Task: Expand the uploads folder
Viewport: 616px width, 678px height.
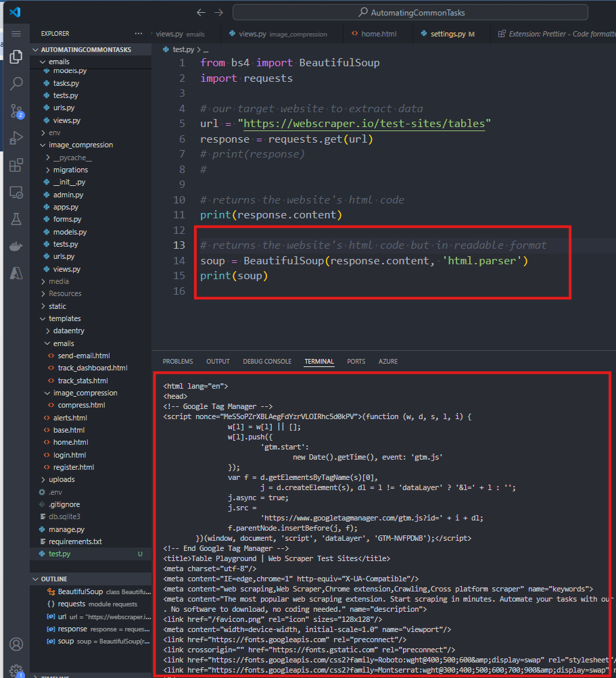Action: click(x=91, y=479)
